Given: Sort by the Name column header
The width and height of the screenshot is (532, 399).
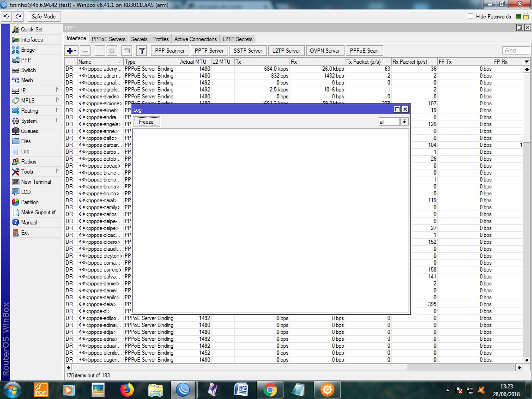Looking at the screenshot, I should pos(99,62).
